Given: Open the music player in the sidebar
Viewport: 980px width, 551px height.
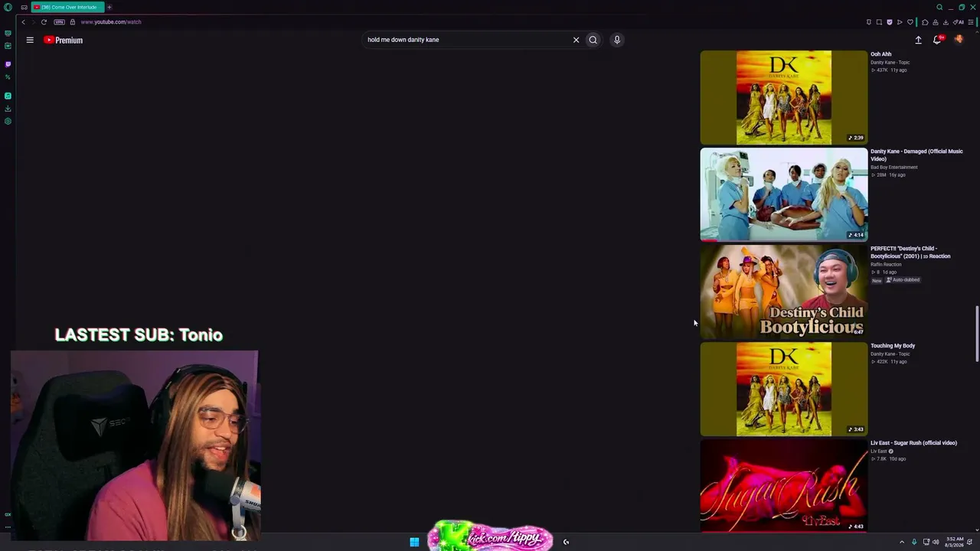Looking at the screenshot, I should tap(8, 96).
